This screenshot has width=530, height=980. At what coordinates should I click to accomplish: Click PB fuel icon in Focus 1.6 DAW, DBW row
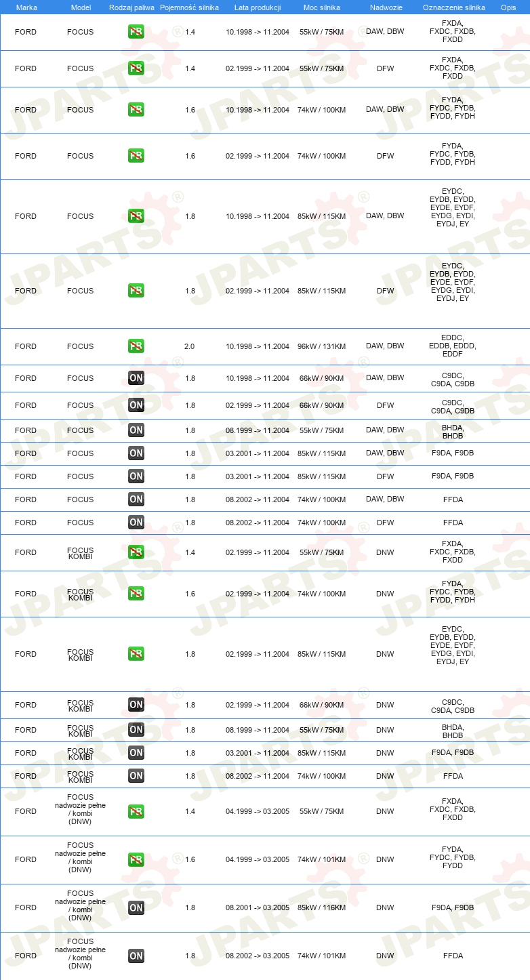point(136,110)
